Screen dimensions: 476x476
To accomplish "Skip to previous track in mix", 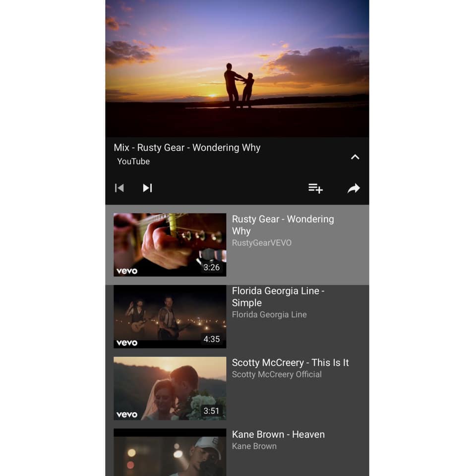I will 119,188.
